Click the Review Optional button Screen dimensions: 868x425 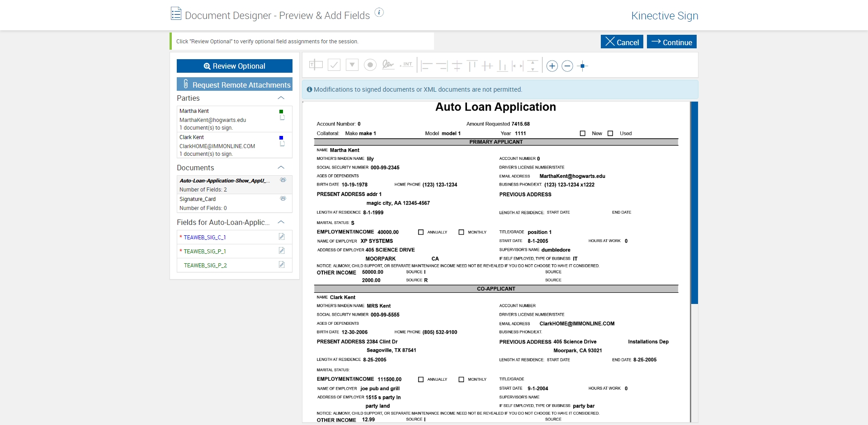click(x=234, y=66)
